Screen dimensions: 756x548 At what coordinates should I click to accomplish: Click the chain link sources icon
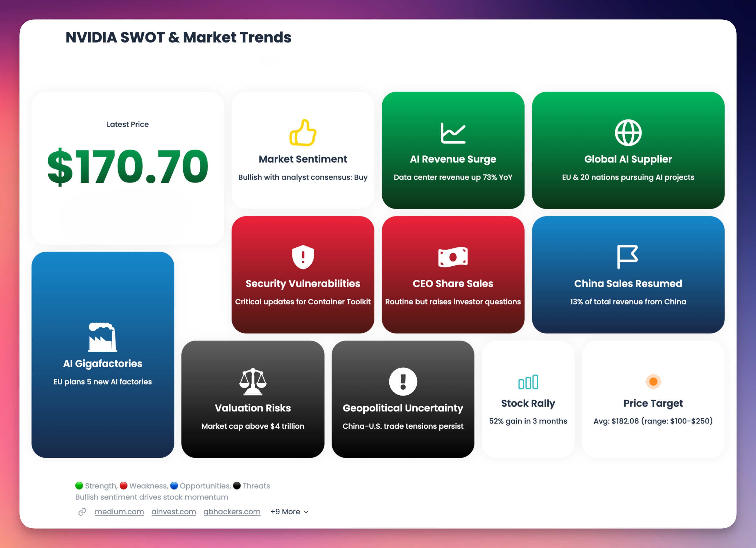pos(82,512)
